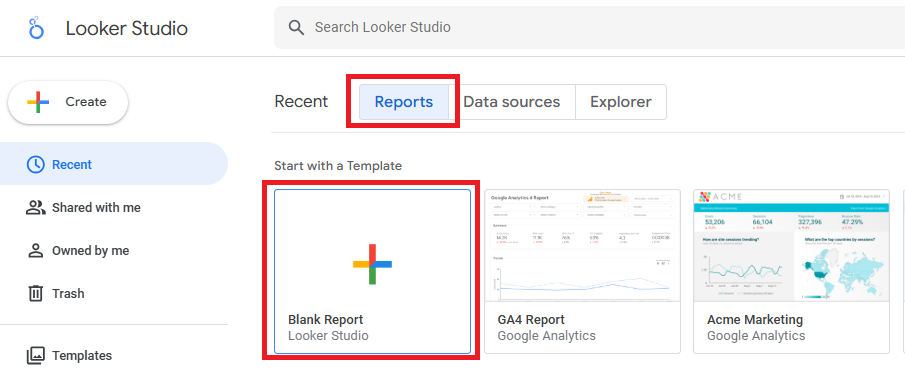
Task: Click the Trash bin icon
Action: pyautogui.click(x=36, y=293)
